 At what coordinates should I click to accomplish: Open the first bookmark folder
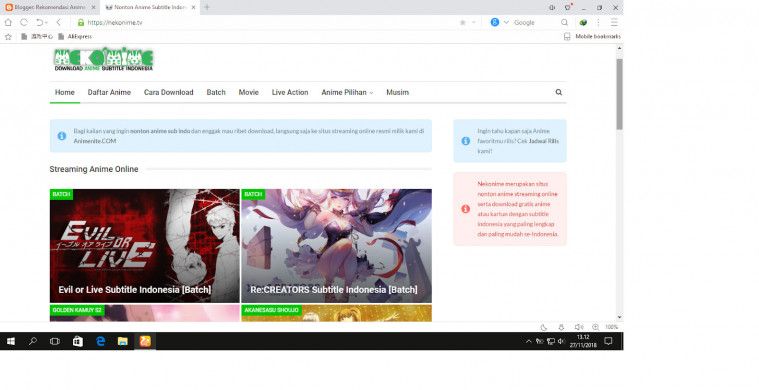point(37,36)
